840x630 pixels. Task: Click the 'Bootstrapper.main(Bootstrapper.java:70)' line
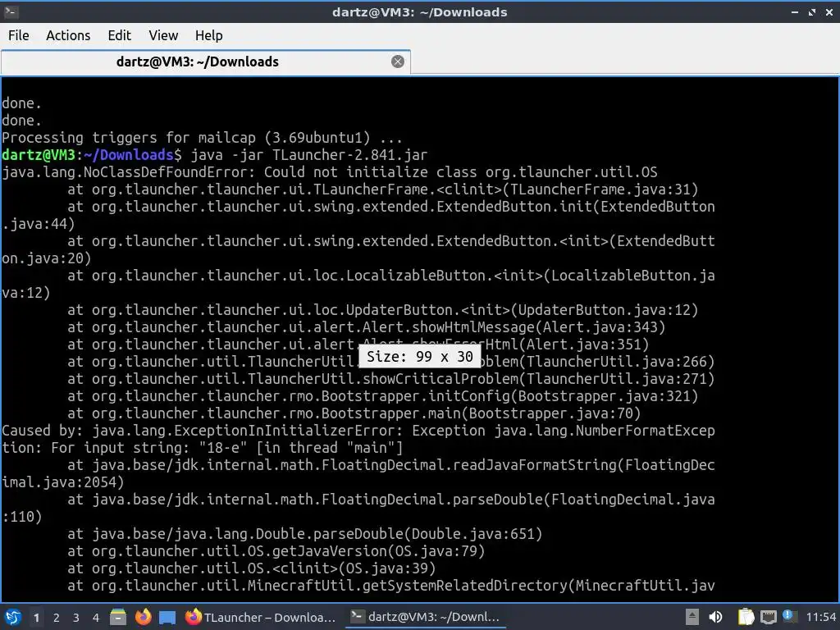(x=354, y=413)
